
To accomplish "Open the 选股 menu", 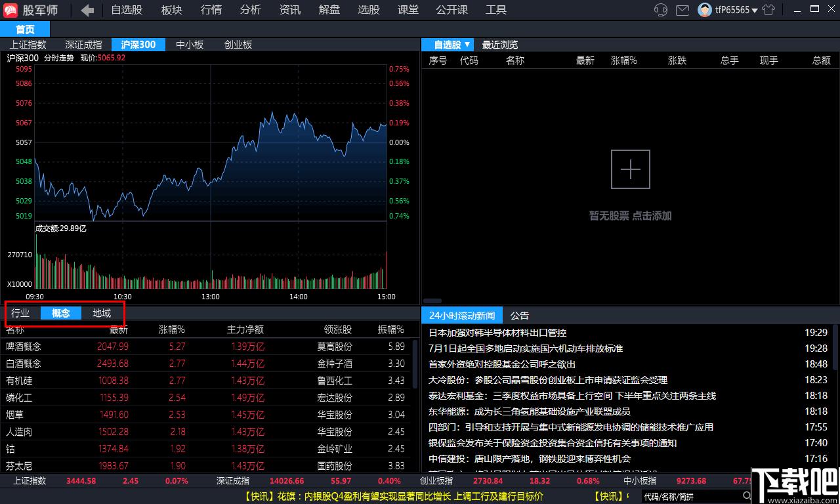I will point(368,10).
